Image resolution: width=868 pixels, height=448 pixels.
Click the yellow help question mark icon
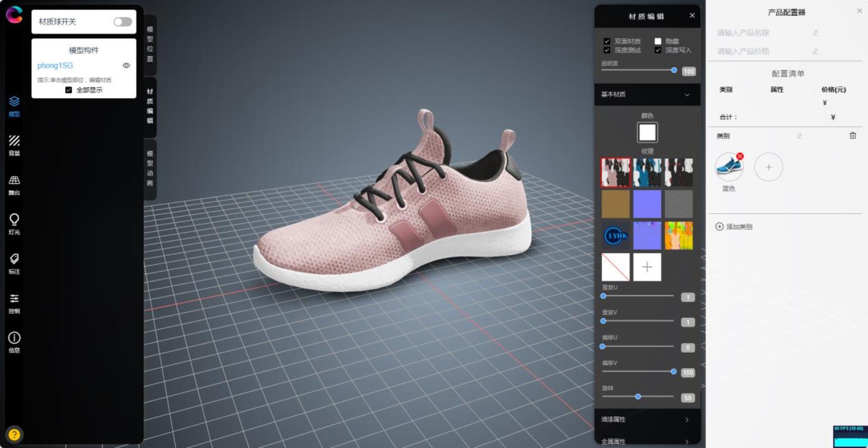click(x=14, y=434)
